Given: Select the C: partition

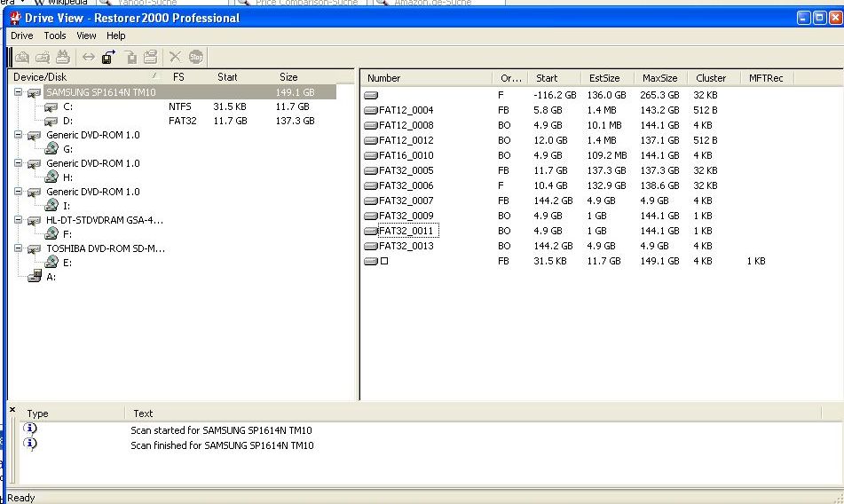Looking at the screenshot, I should click(x=67, y=106).
